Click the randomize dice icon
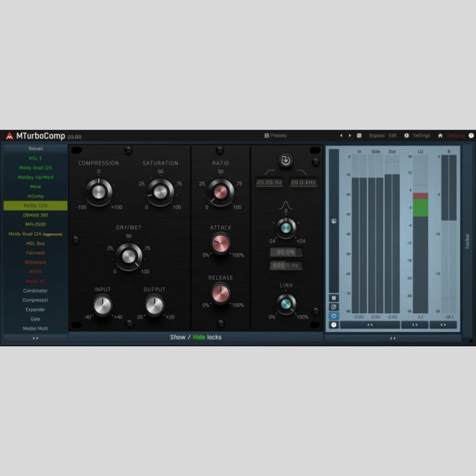Viewport: 476px width, 476px height. click(359, 135)
